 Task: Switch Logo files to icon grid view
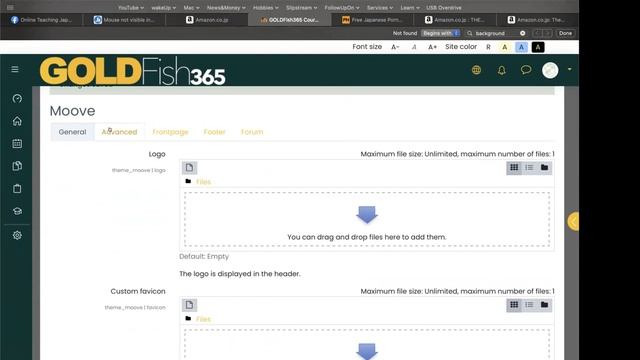pyautogui.click(x=514, y=167)
